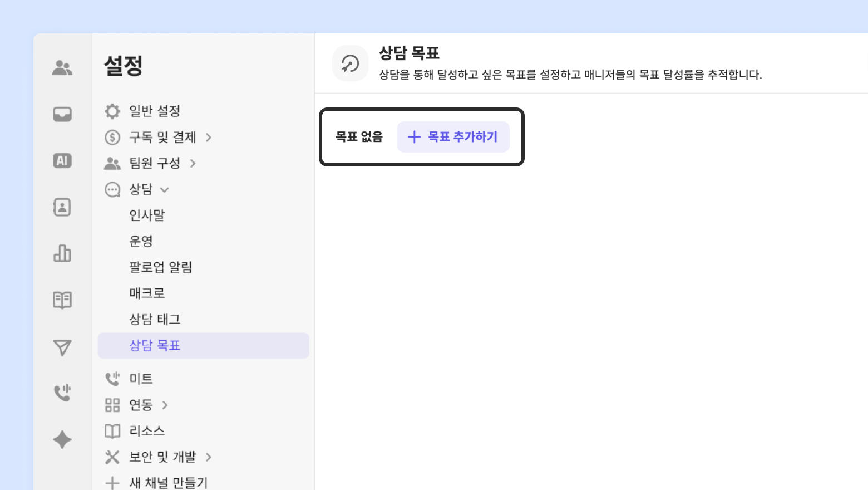
Task: Expand 보안 및 개발 submenu
Action: [x=209, y=457]
